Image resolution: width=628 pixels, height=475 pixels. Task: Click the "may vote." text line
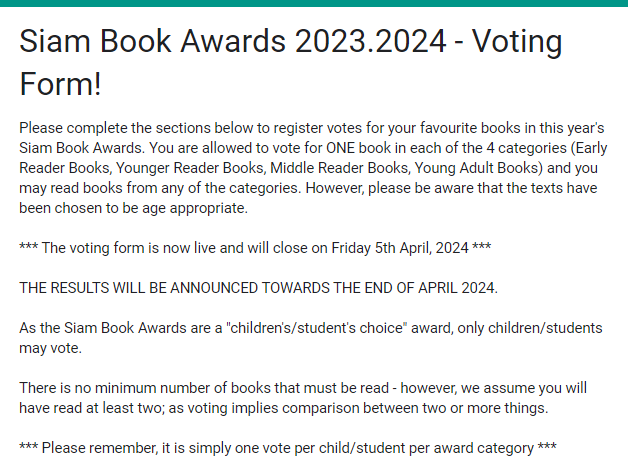pyautogui.click(x=50, y=348)
